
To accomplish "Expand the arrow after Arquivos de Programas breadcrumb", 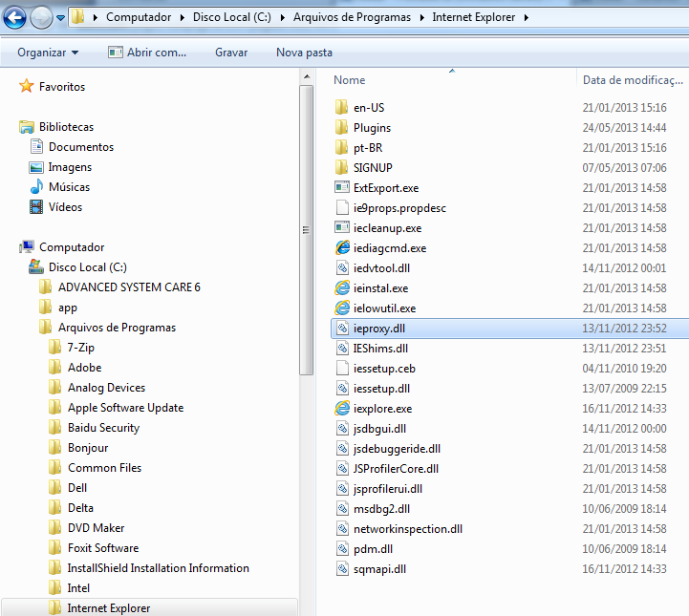I will [x=421, y=17].
